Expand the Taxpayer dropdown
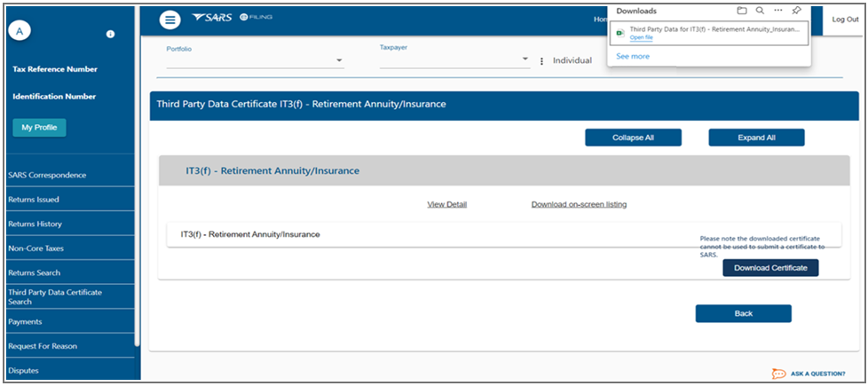Viewport: 868px width, 386px height. pos(525,60)
